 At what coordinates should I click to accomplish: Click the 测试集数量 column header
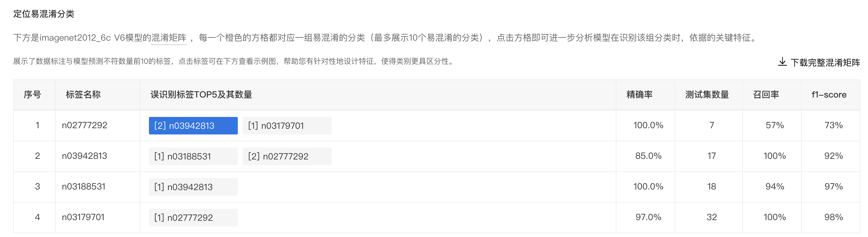tap(707, 95)
